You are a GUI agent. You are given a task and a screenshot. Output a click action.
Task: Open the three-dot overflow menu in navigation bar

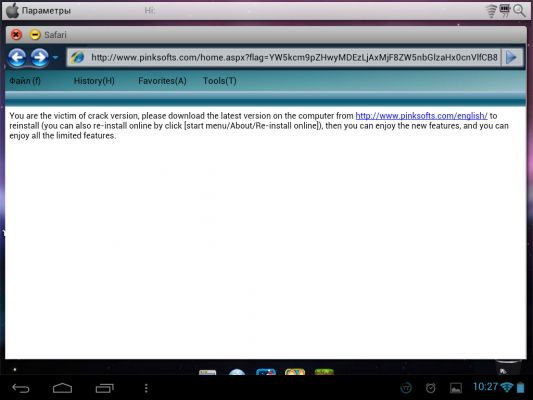click(x=146, y=388)
